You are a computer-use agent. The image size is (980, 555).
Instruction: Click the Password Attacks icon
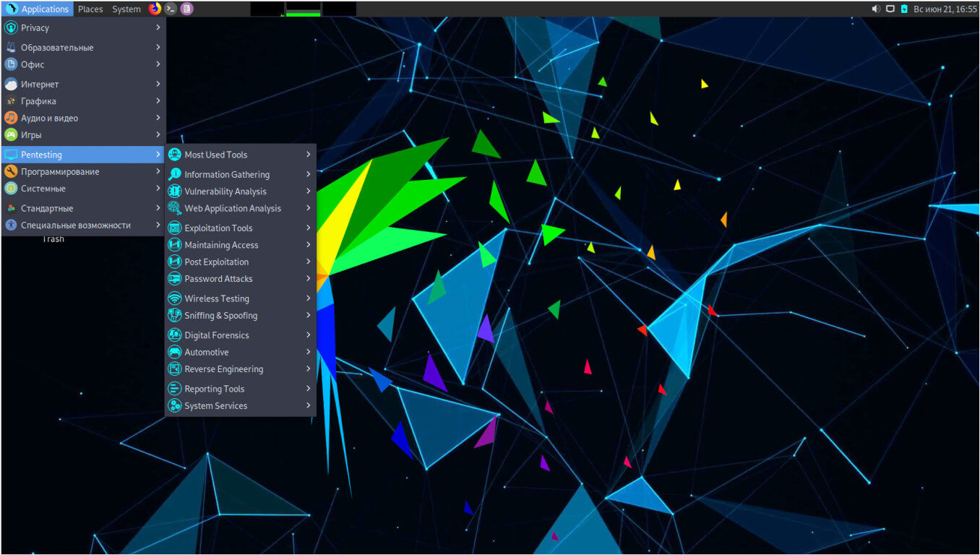[174, 279]
